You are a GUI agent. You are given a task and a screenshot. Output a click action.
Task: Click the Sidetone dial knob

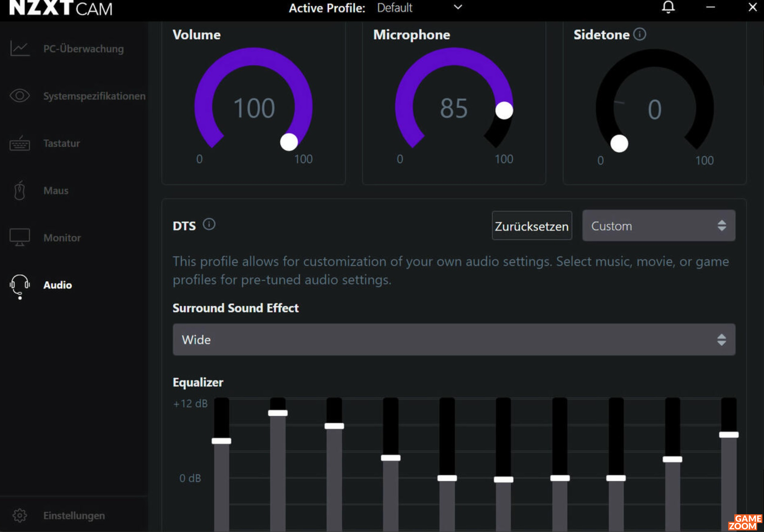pyautogui.click(x=619, y=143)
